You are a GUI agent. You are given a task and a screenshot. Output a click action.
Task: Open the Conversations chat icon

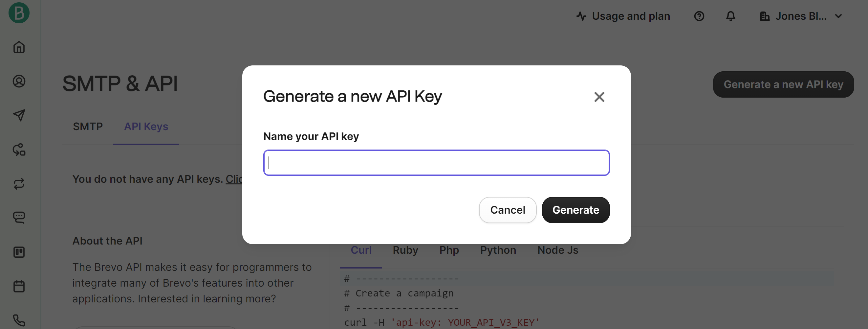click(x=19, y=218)
